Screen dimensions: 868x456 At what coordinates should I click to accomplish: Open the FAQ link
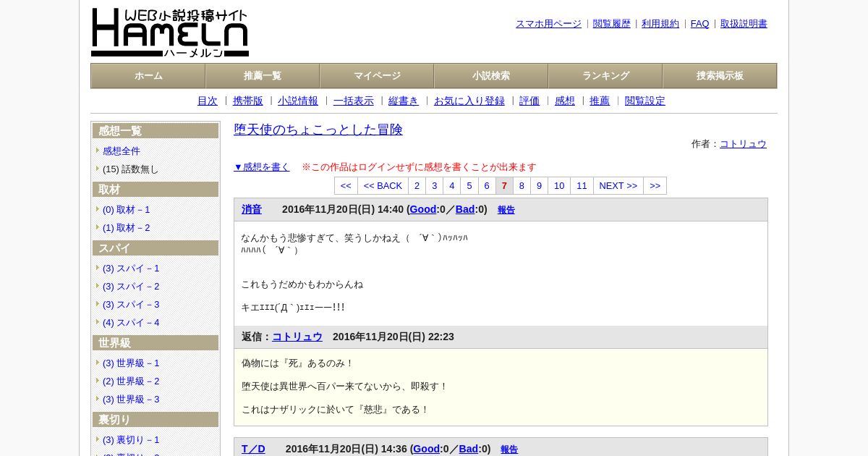coord(699,24)
